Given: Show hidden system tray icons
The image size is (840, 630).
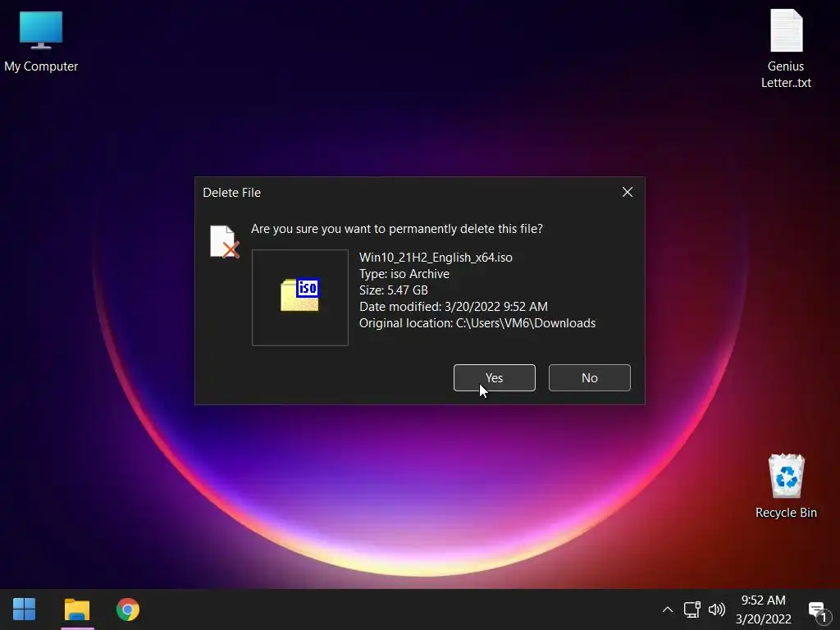Looking at the screenshot, I should [x=668, y=609].
